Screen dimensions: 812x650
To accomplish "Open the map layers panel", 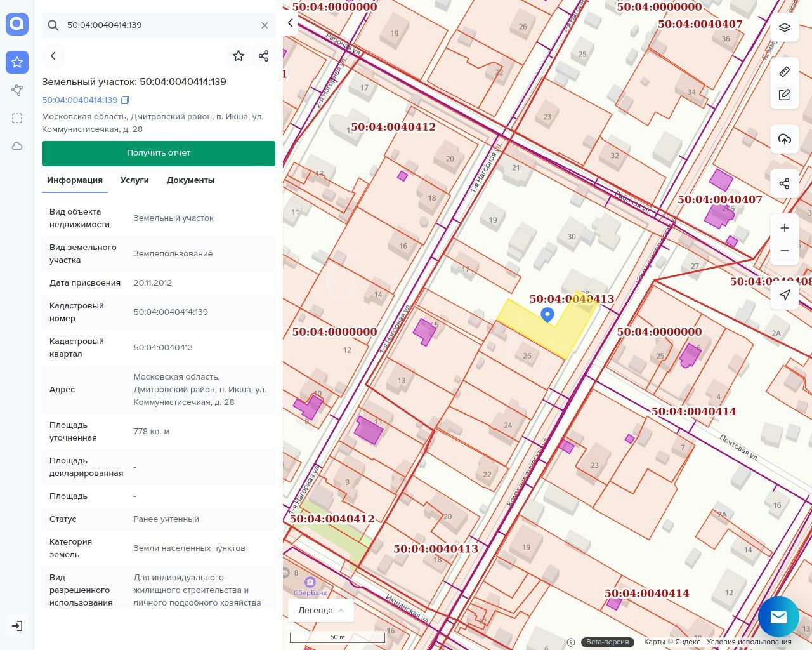I will (x=785, y=27).
